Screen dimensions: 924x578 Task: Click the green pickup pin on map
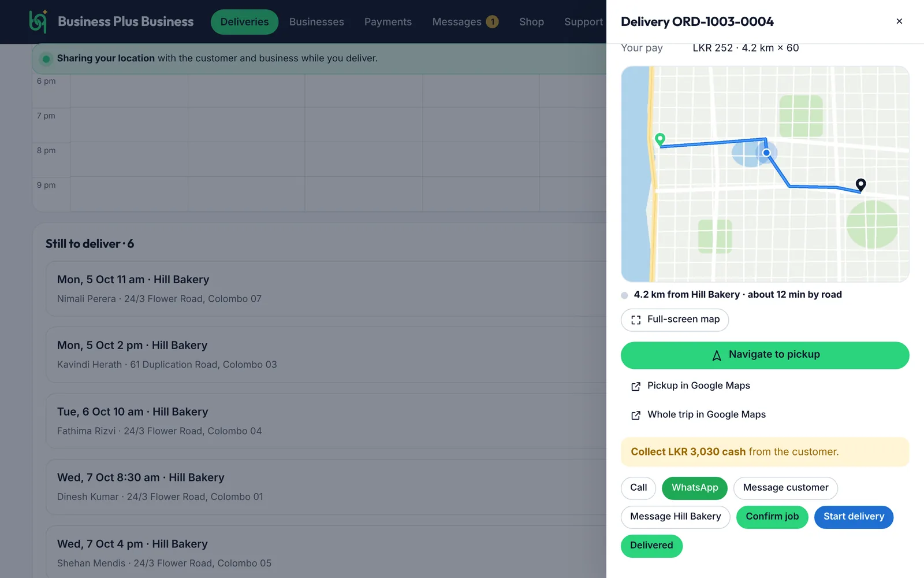[x=660, y=139]
